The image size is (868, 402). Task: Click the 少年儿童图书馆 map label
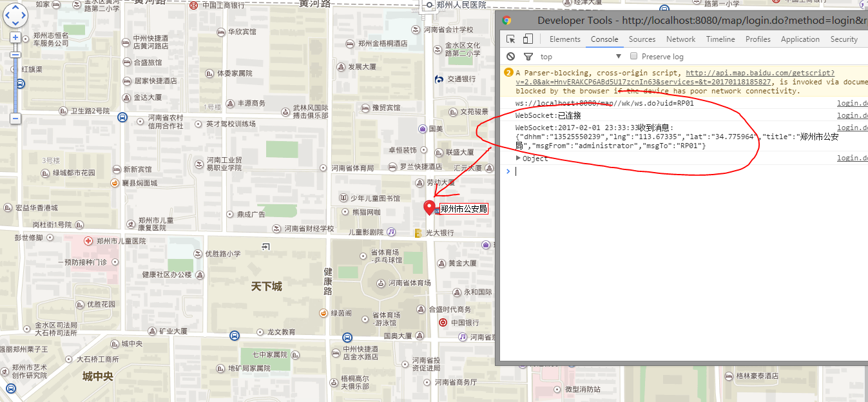[376, 198]
